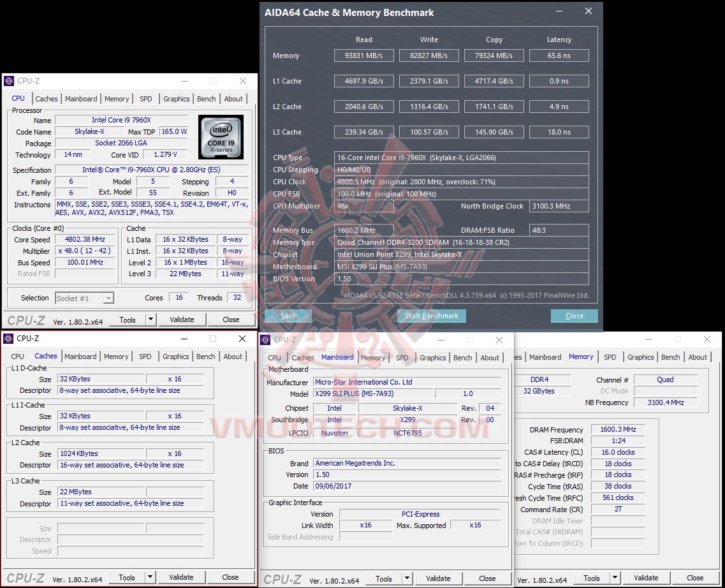This screenshot has height=588, width=725.
Task: Switch to the SPD tab in the CPU window
Action: [145, 98]
